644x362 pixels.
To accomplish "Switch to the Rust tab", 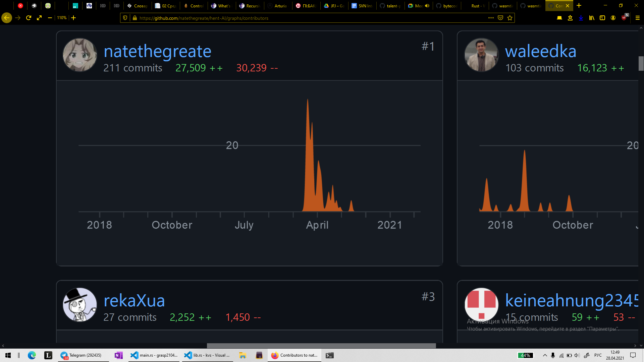I will click(475, 6).
